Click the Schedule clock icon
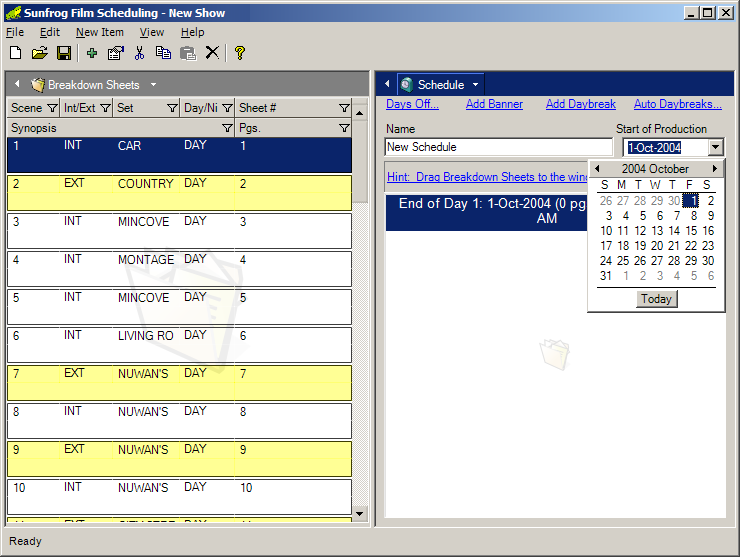The width and height of the screenshot is (740, 557). 406,84
